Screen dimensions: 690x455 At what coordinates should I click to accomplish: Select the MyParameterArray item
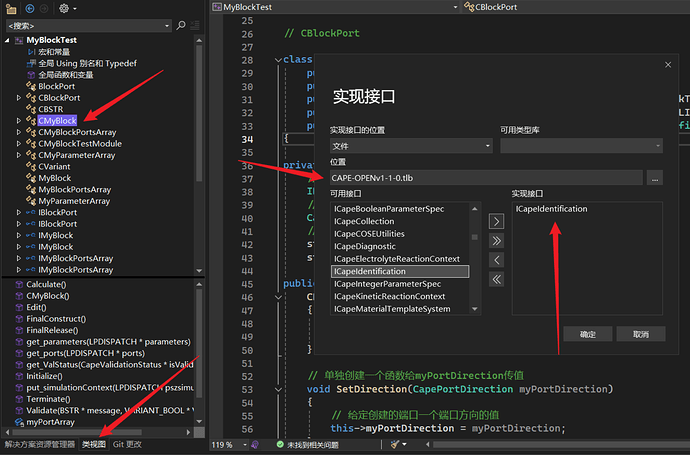pos(74,201)
